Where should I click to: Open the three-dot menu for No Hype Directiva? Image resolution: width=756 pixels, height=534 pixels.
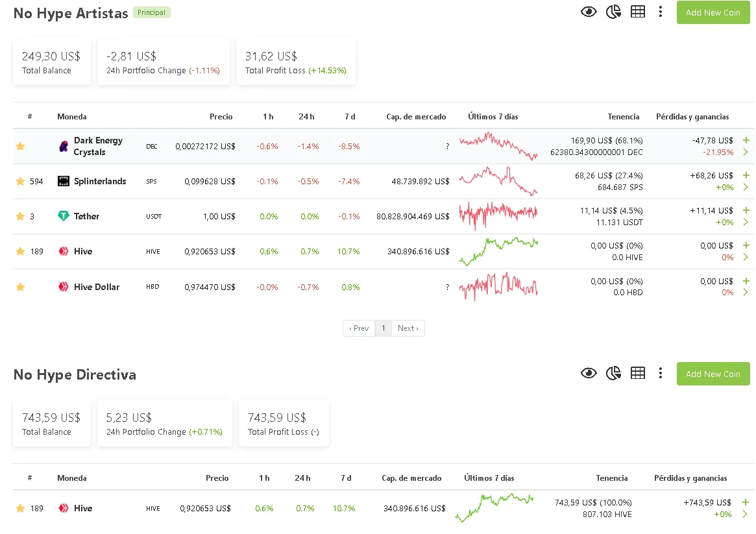point(661,373)
